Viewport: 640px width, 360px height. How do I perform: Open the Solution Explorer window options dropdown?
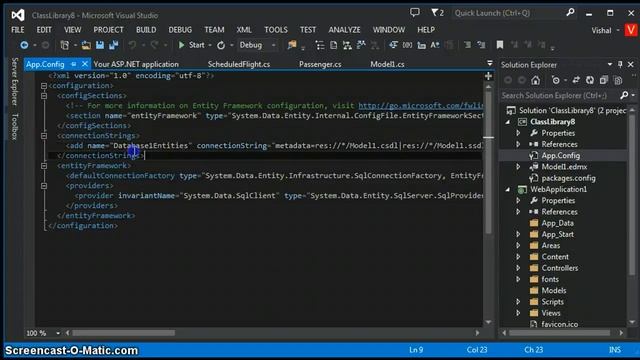click(610, 64)
